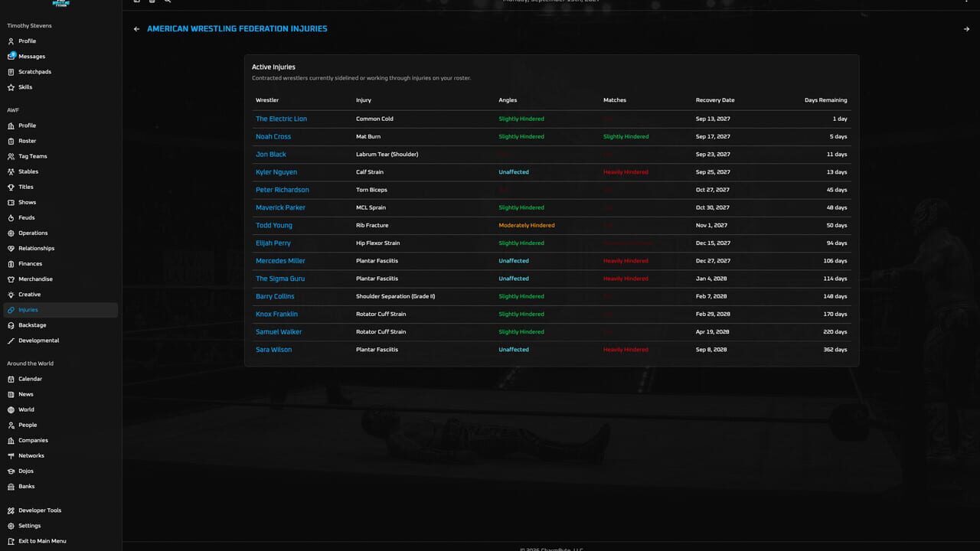Screen dimensions: 980x551
Task: Click the Days Remaining column header
Action: [x=825, y=100]
